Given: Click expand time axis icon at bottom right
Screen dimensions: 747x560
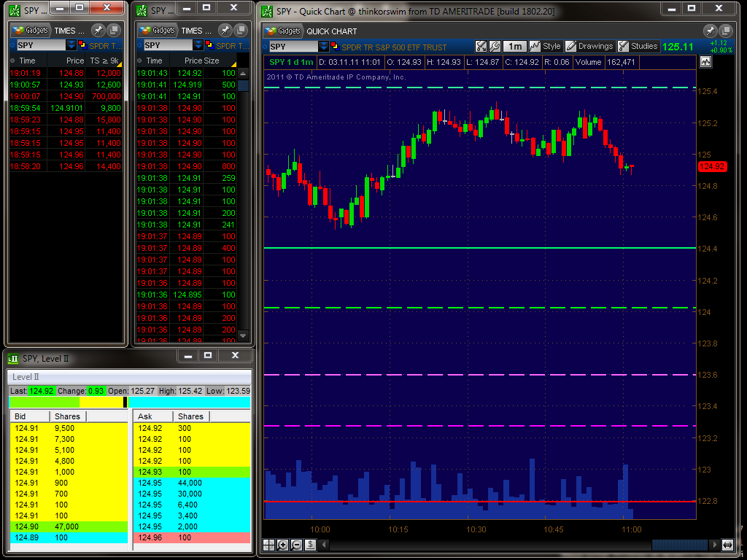Looking at the screenshot, I should 727,544.
